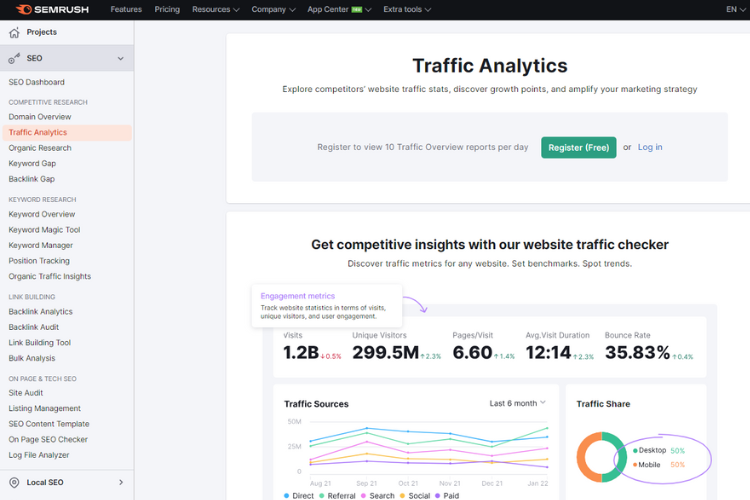The width and height of the screenshot is (750, 500).
Task: Open the Extra tools dropdown
Action: click(x=407, y=10)
